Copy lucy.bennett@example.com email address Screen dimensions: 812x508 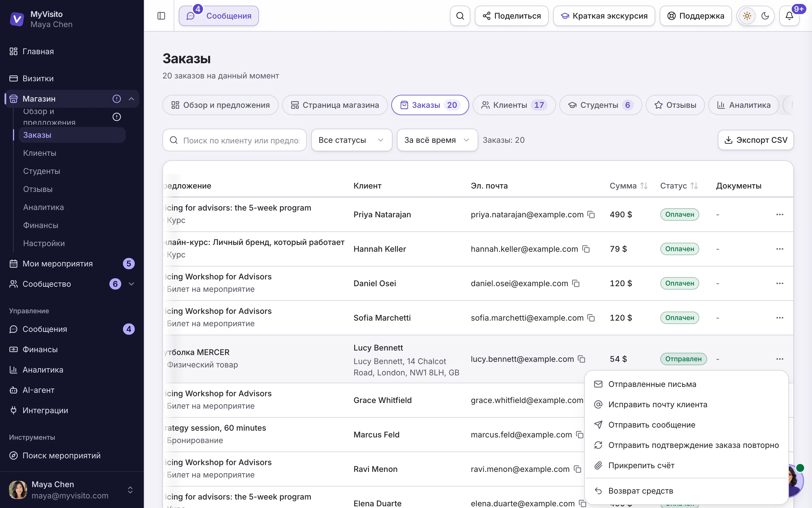[x=581, y=359]
